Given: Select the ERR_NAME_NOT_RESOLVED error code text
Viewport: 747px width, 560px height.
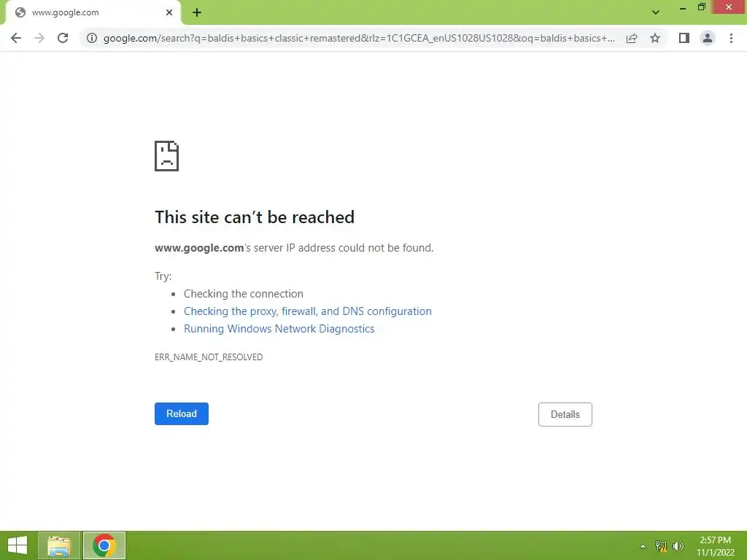Looking at the screenshot, I should click(209, 357).
